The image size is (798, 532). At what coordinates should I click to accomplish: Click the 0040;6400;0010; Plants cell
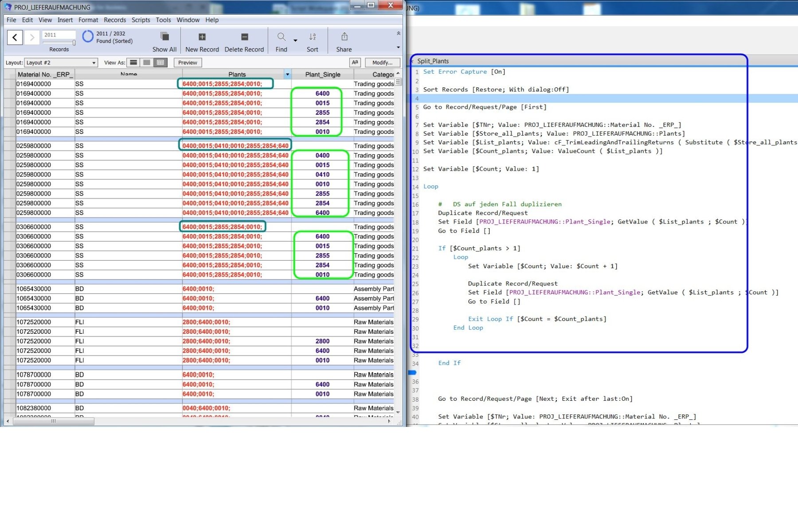coord(236,408)
